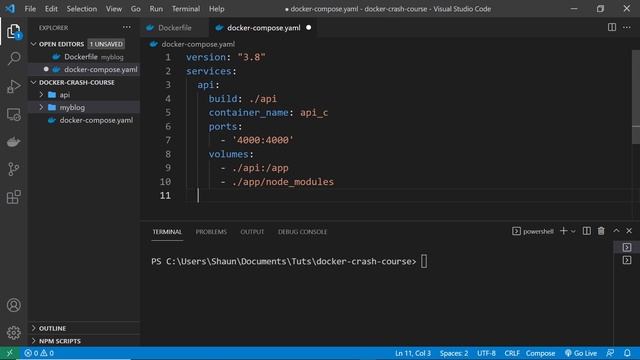Select the Terminal panel tab
Image resolution: width=640 pixels, height=360 pixels.
click(x=167, y=231)
